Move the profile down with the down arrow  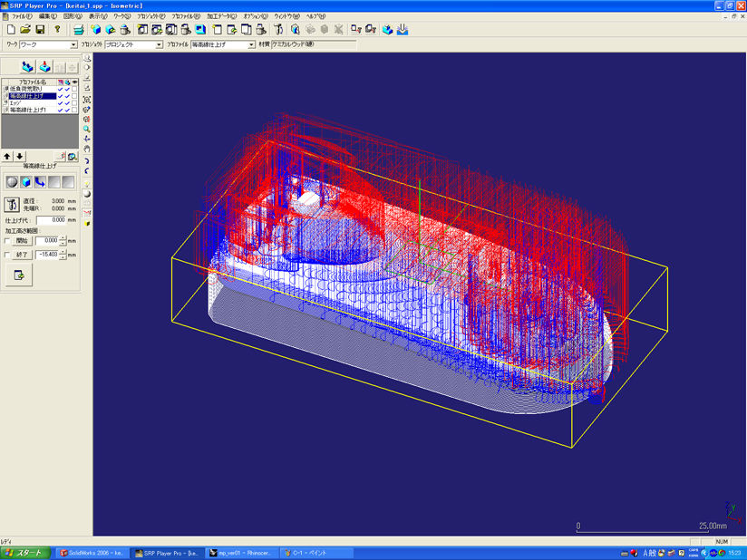click(x=20, y=156)
